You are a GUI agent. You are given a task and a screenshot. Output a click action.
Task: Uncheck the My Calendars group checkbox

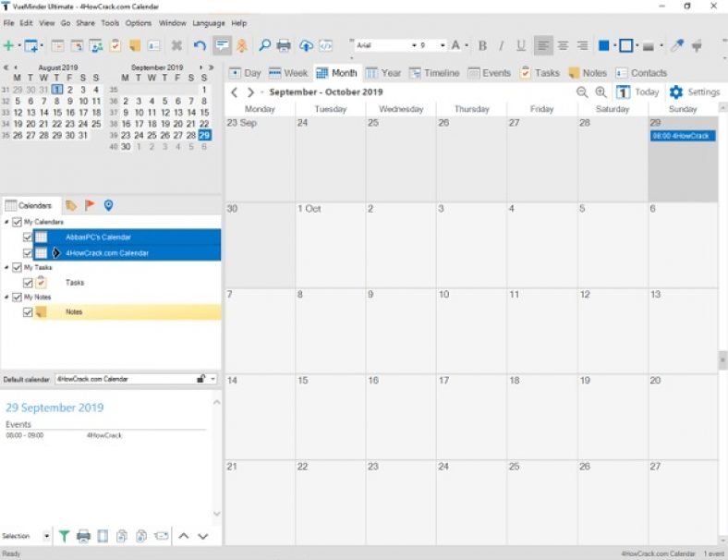point(17,222)
